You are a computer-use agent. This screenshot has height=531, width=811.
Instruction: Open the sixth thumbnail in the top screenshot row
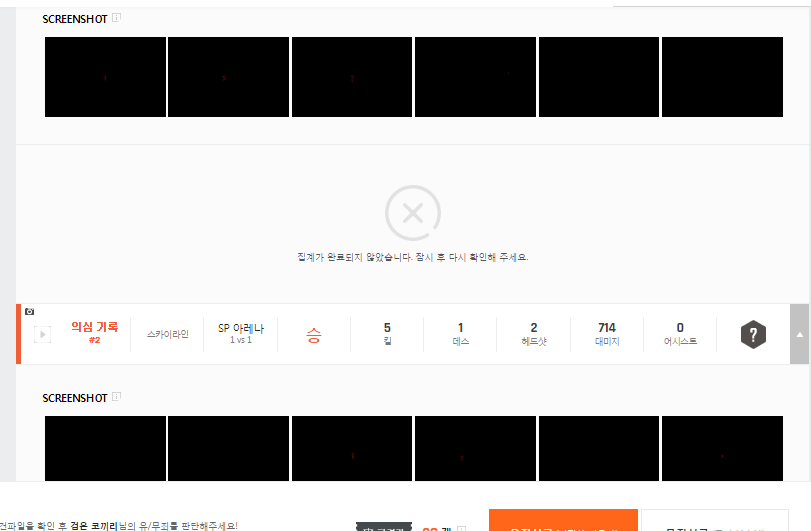[722, 77]
